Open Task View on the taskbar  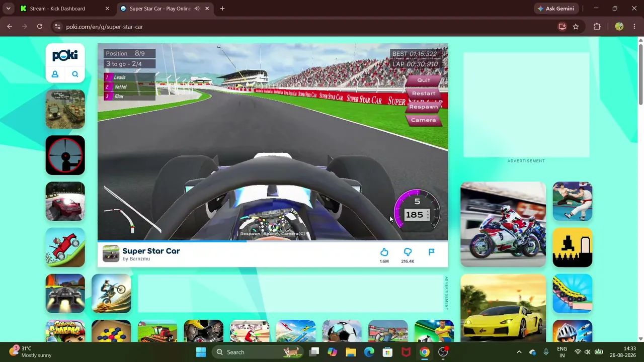click(x=314, y=352)
